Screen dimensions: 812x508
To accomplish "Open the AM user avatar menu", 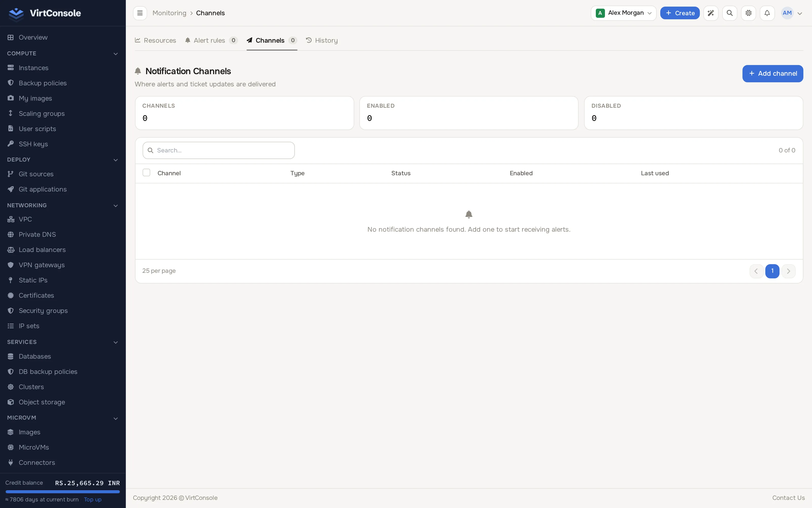I will click(791, 13).
